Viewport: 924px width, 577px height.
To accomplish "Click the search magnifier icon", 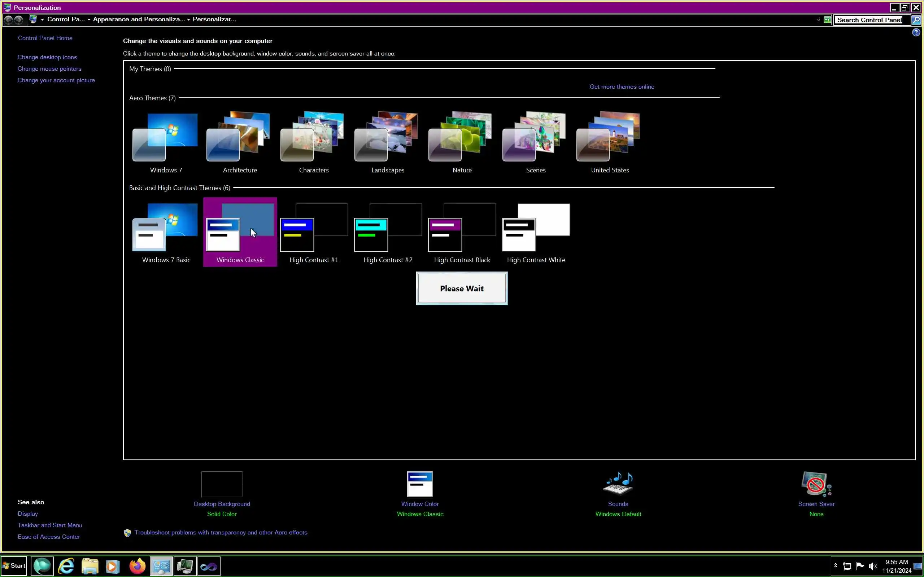I will coord(916,20).
